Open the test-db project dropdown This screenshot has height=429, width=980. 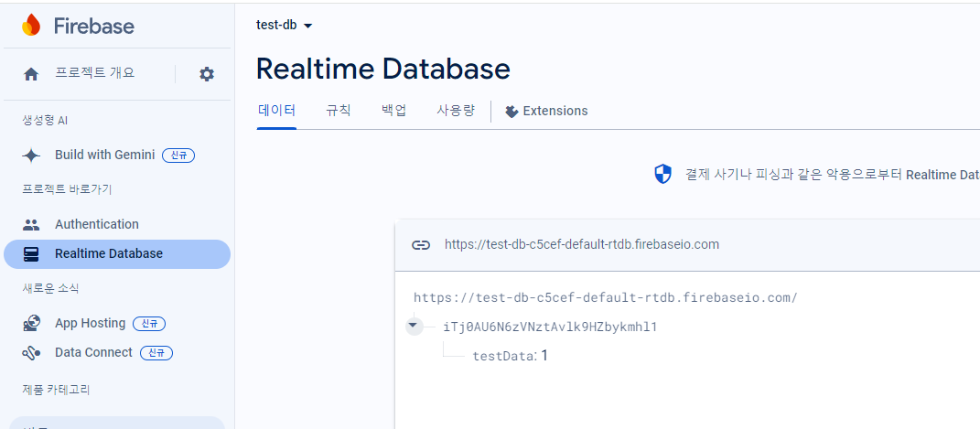(285, 26)
